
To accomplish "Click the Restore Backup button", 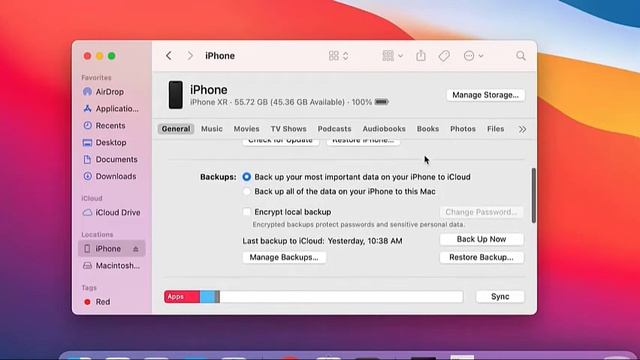I will 482,258.
